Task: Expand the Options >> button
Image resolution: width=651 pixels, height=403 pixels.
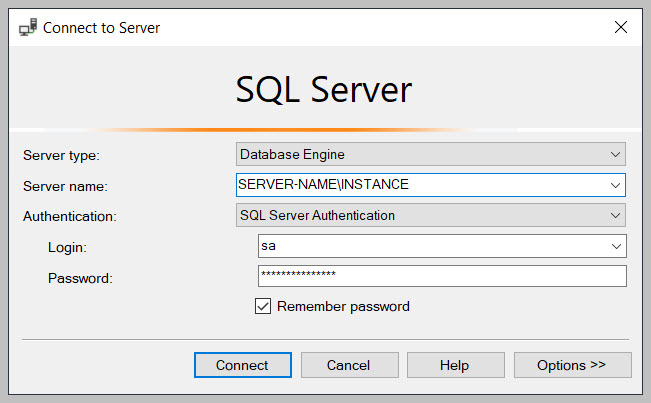Action: pyautogui.click(x=573, y=365)
